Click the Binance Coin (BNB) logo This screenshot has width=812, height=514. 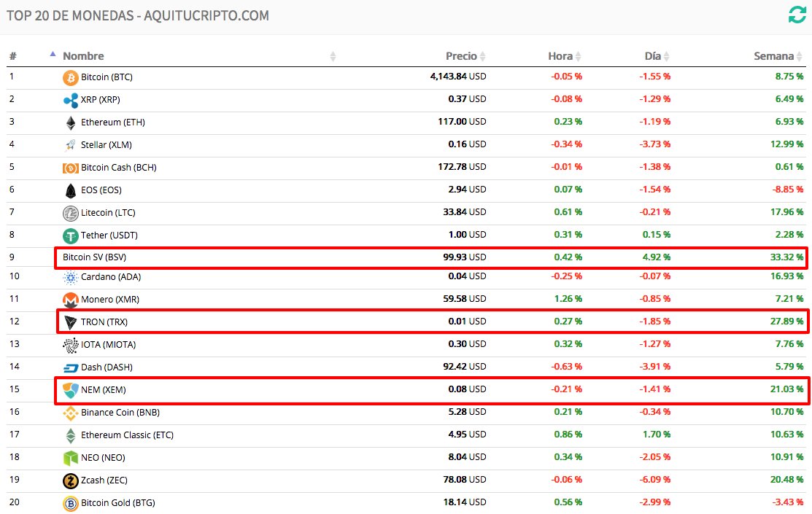tap(71, 413)
